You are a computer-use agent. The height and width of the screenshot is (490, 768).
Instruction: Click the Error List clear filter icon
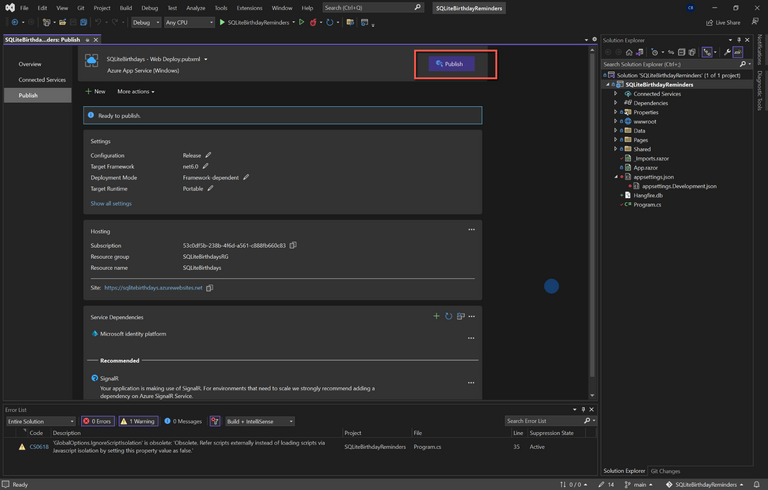click(x=215, y=421)
